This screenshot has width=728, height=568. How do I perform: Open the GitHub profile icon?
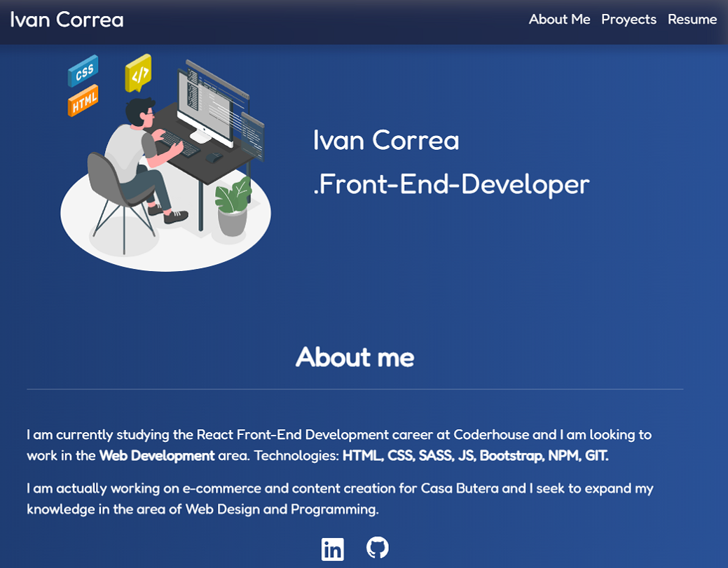pyautogui.click(x=378, y=549)
